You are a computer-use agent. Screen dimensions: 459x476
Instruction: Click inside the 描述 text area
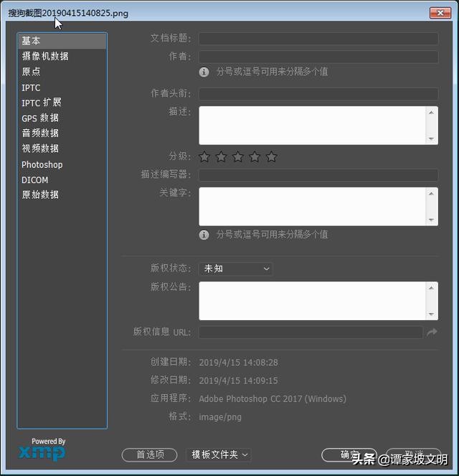(312, 126)
